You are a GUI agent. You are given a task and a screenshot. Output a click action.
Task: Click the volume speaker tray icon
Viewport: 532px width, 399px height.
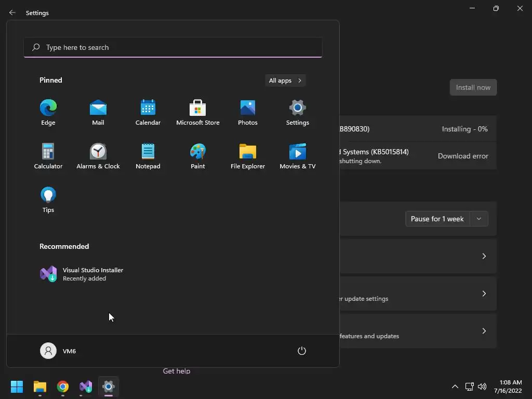coord(482,387)
